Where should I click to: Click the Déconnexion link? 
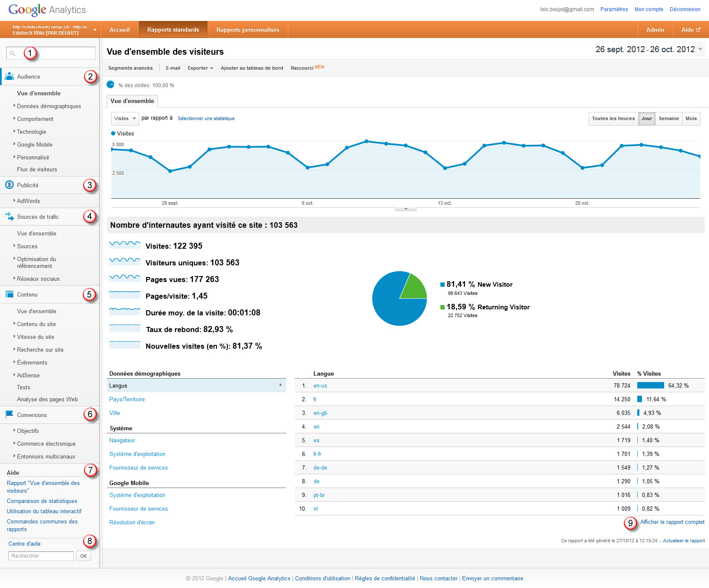685,9
